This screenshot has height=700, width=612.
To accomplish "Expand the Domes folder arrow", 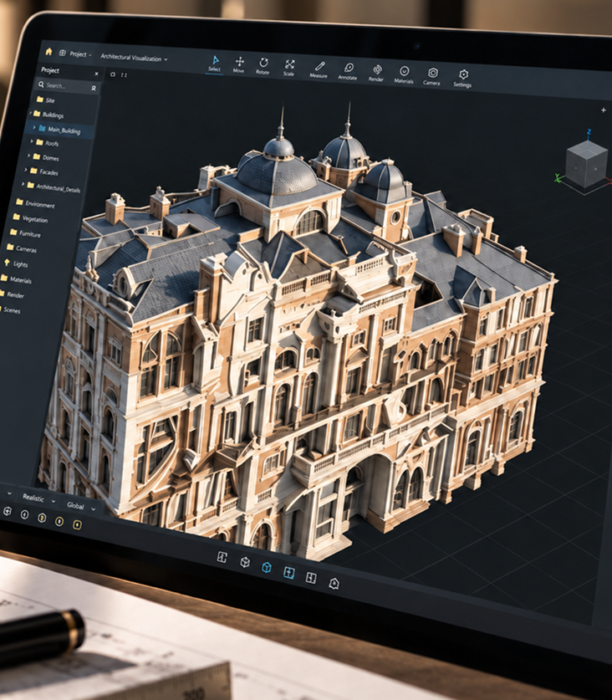I will [x=29, y=156].
